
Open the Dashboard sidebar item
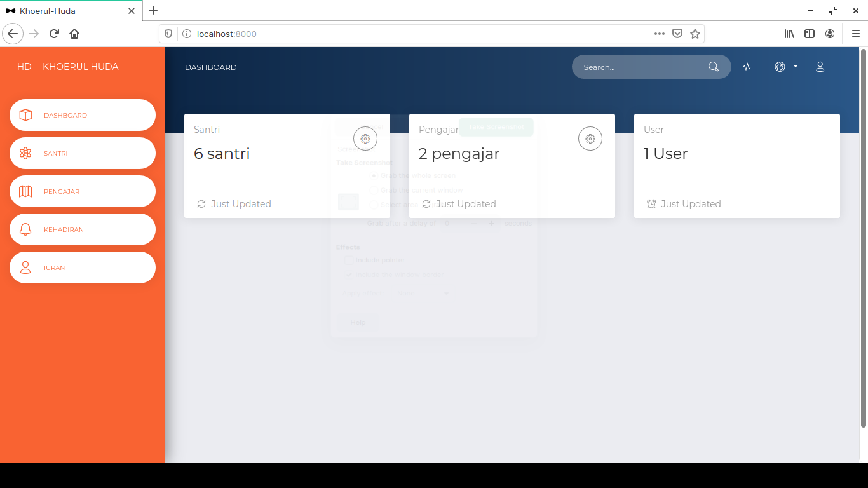(83, 115)
